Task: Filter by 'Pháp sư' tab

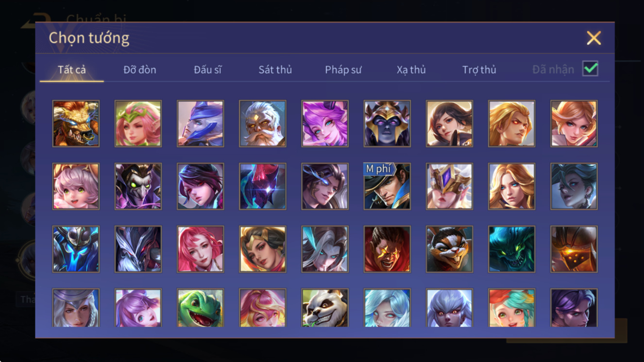Action: (343, 70)
